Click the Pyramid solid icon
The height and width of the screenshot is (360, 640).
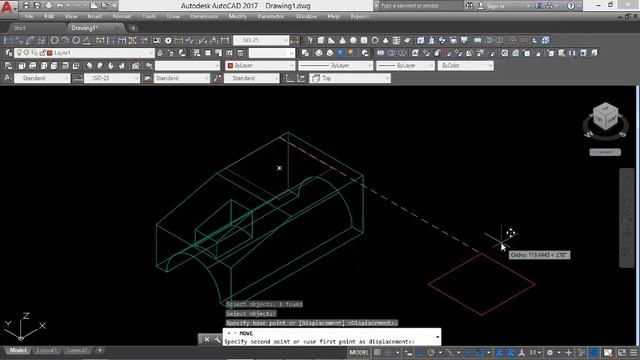click(x=385, y=40)
